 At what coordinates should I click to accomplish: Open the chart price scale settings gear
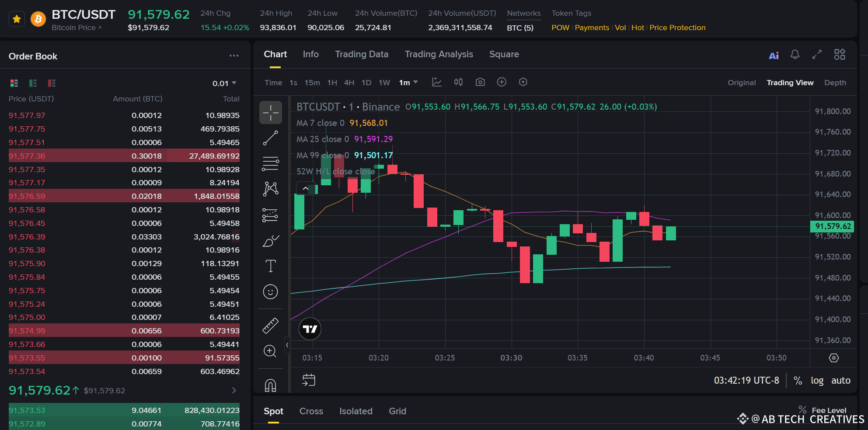[834, 358]
